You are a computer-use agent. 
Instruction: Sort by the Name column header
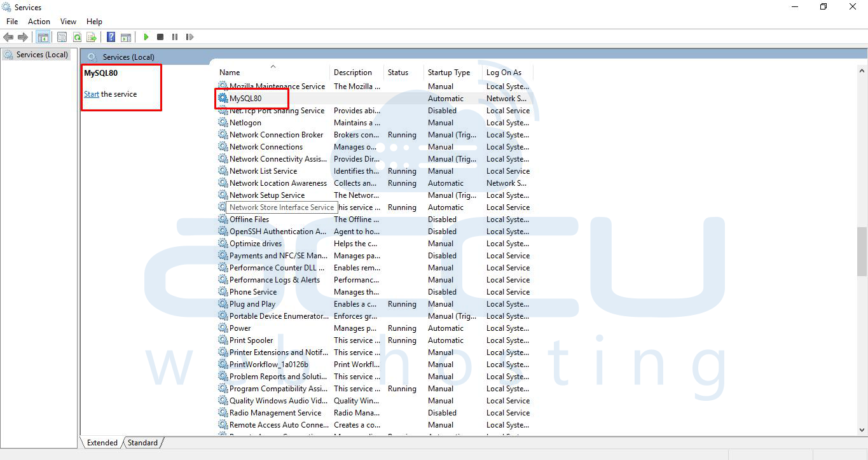point(273,73)
